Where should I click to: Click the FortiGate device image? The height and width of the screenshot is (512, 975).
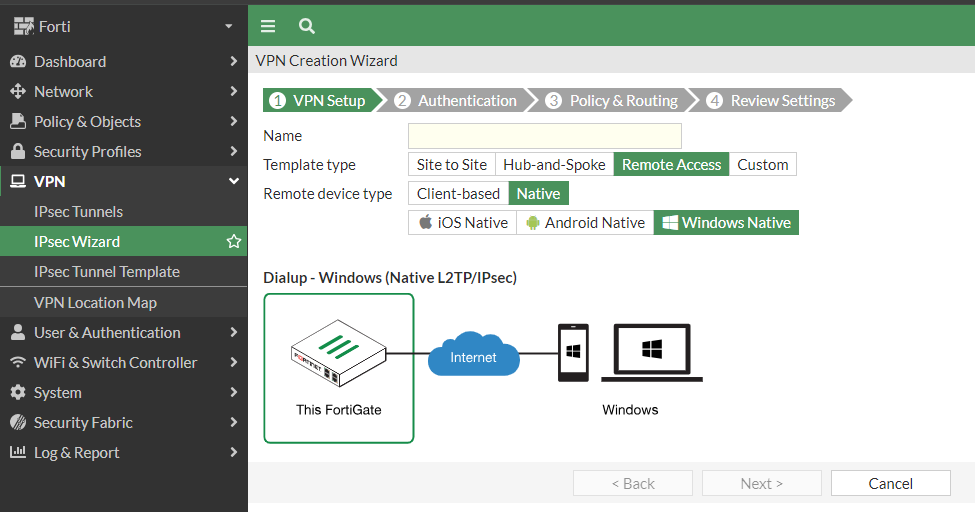(338, 353)
